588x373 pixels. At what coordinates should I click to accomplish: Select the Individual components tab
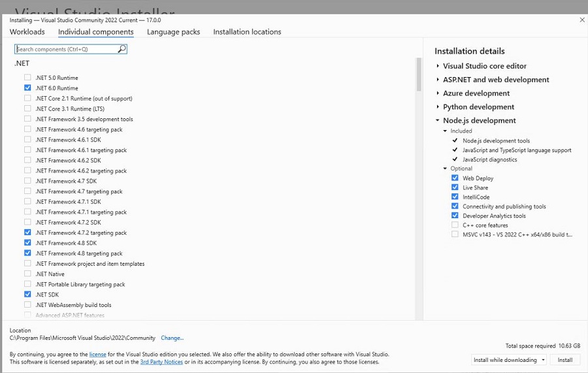(x=95, y=32)
